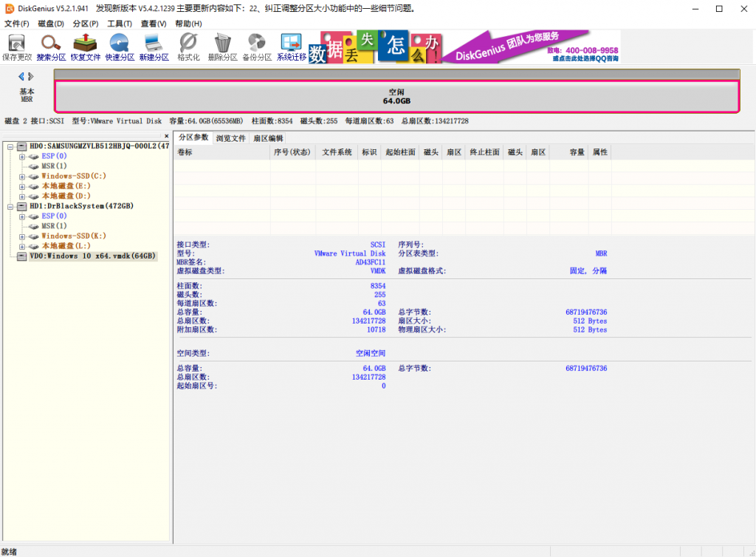Go to next disk with right arrow
756x557 pixels.
pos(31,76)
